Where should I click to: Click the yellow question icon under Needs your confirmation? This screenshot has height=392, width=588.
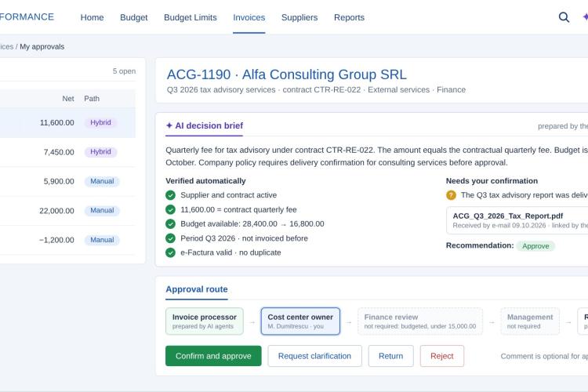[451, 195]
